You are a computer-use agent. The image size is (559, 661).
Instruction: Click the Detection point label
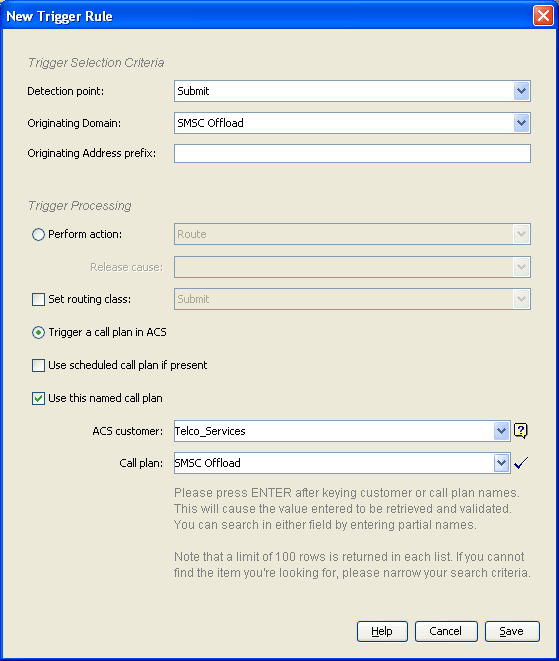coord(65,91)
